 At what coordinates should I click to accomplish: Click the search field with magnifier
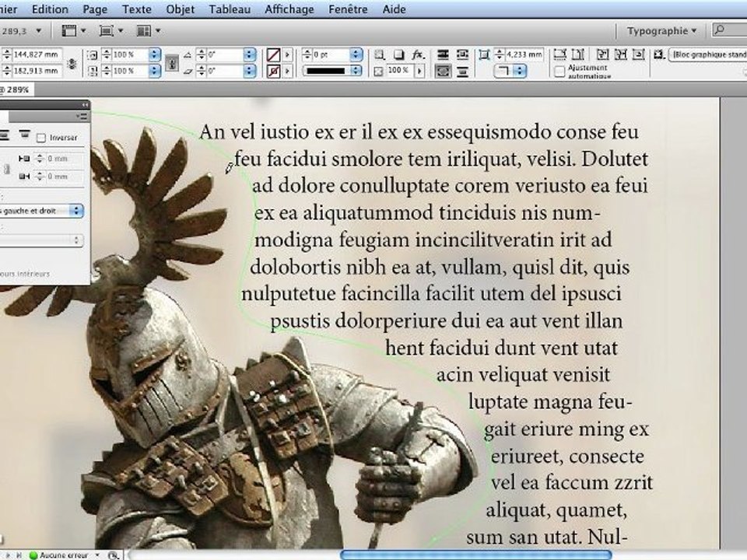point(729,30)
